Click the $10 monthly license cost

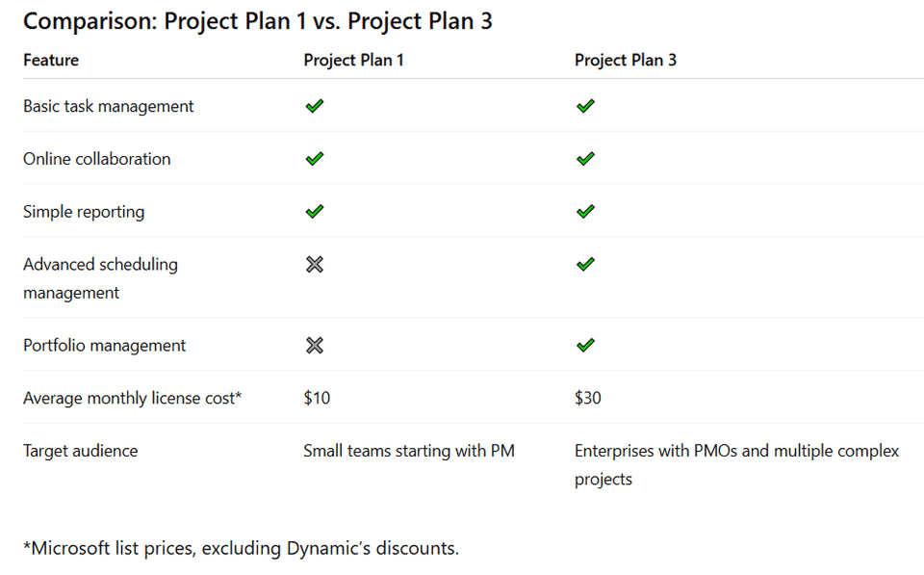[x=317, y=397]
